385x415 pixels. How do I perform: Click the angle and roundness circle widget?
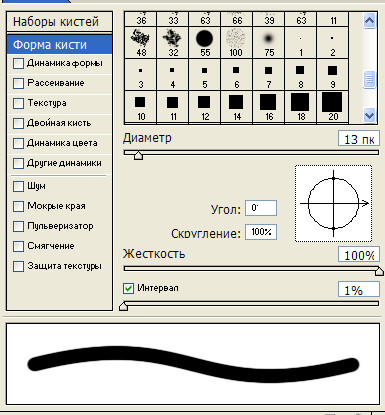pos(333,203)
